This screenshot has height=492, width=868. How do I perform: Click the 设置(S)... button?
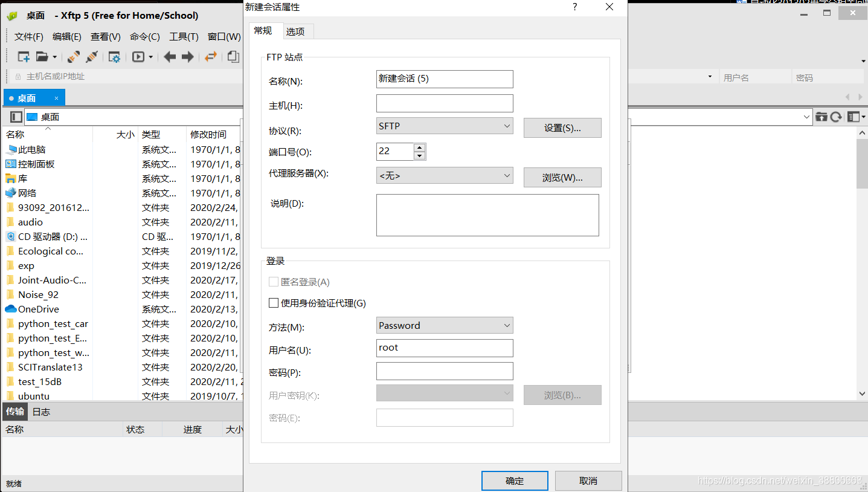click(x=562, y=128)
